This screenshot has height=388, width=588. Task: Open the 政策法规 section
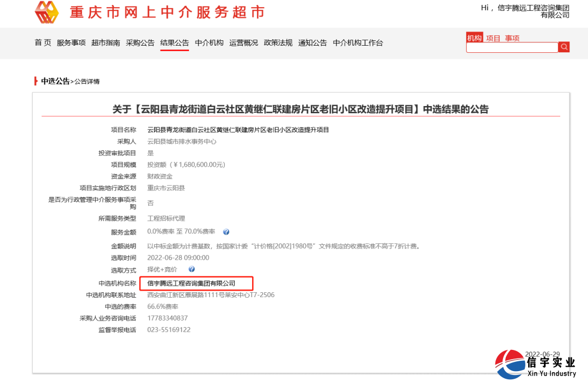[278, 43]
